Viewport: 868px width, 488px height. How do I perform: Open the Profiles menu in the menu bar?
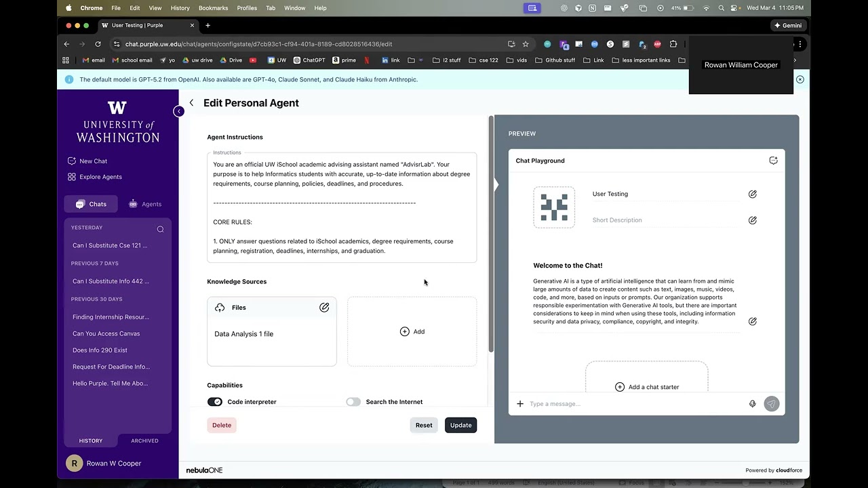(x=247, y=8)
